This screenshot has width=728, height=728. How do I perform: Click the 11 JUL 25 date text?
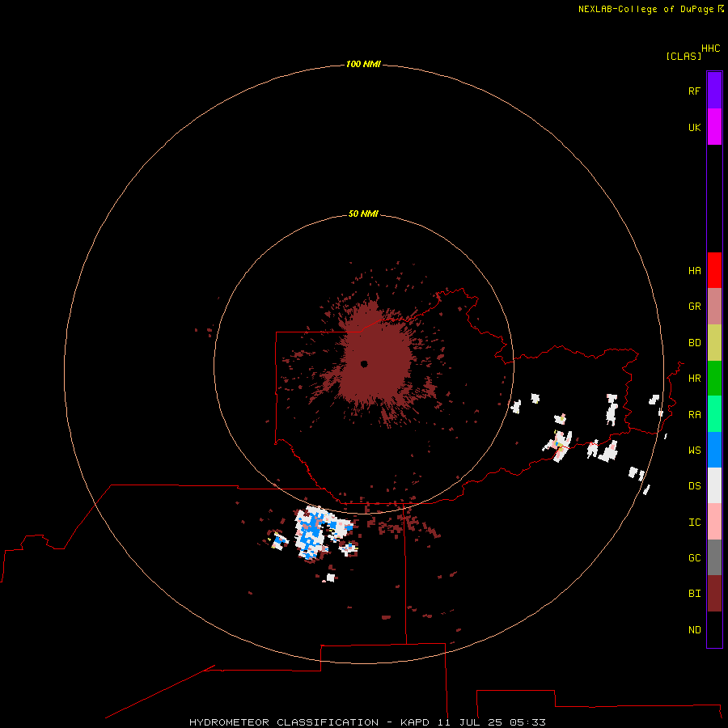tap(470, 722)
